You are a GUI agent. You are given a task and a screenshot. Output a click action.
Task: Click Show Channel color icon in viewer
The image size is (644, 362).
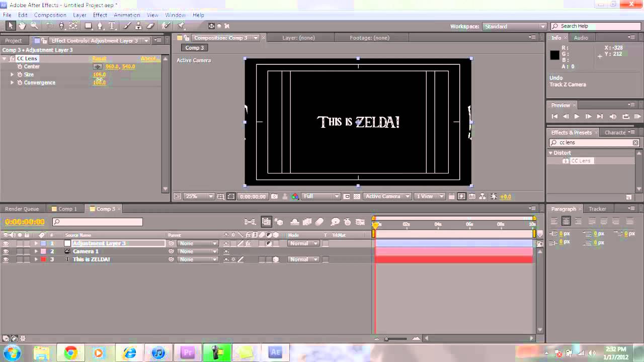pos(295,197)
